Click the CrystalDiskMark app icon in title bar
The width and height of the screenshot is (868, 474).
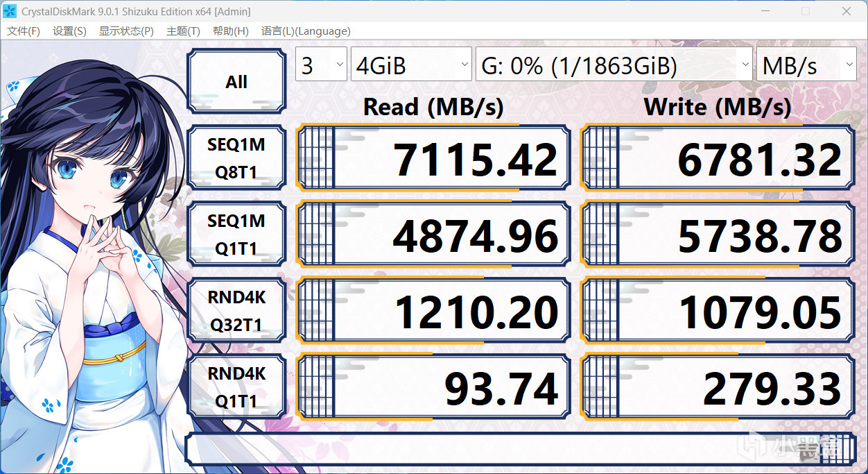coord(10,11)
